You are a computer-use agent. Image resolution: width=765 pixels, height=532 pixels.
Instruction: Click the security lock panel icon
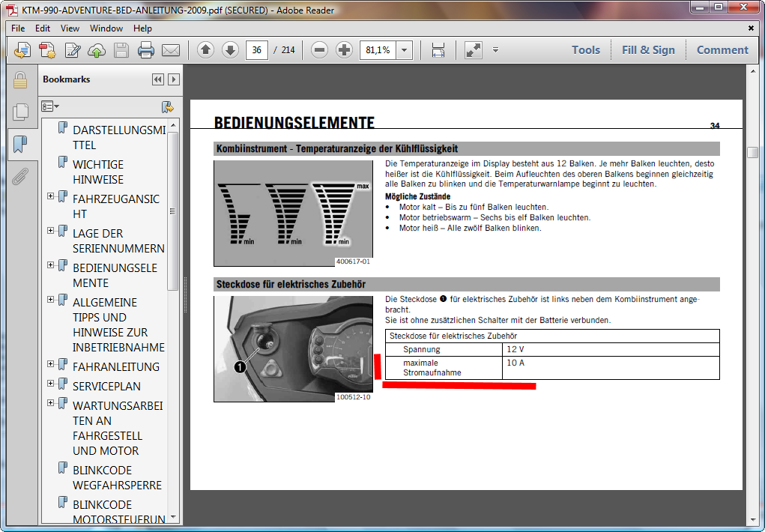coord(20,80)
